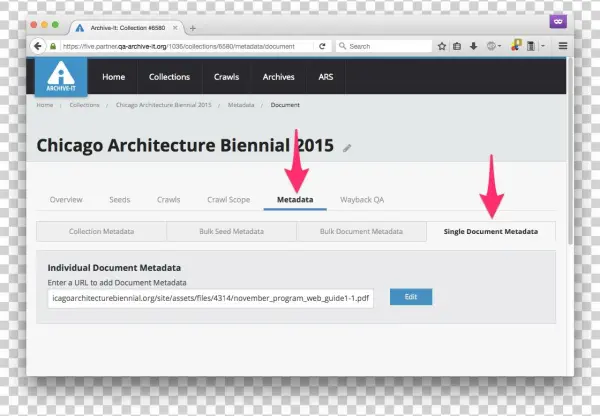Viewport: 600px width, 416px height.
Task: Switch to the Wayback QA tab
Action: 362,200
